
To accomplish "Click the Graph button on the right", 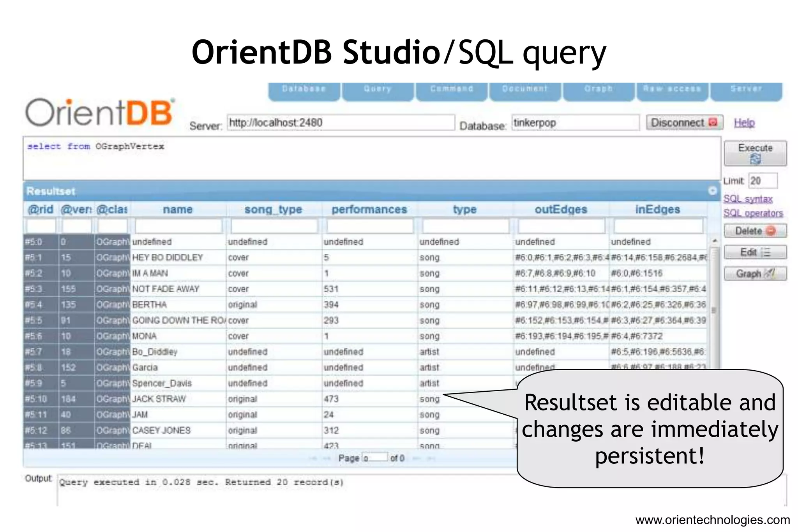I will coord(755,274).
